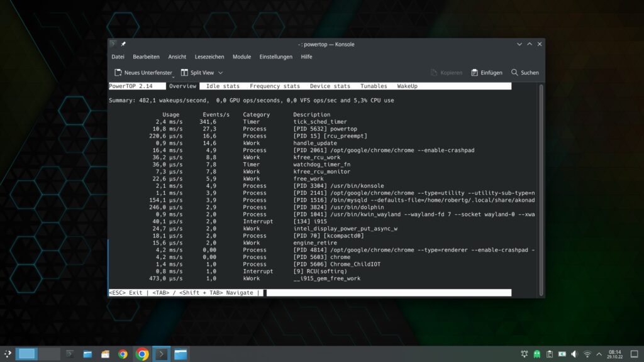This screenshot has height=362, width=644.
Task: Click the Summary line with wakeups/second
Action: [x=252, y=101]
